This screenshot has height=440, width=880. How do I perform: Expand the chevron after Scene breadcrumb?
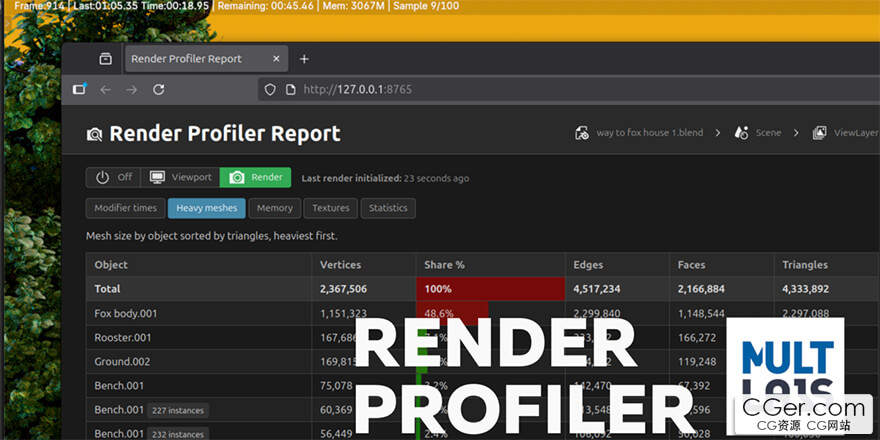click(x=796, y=133)
